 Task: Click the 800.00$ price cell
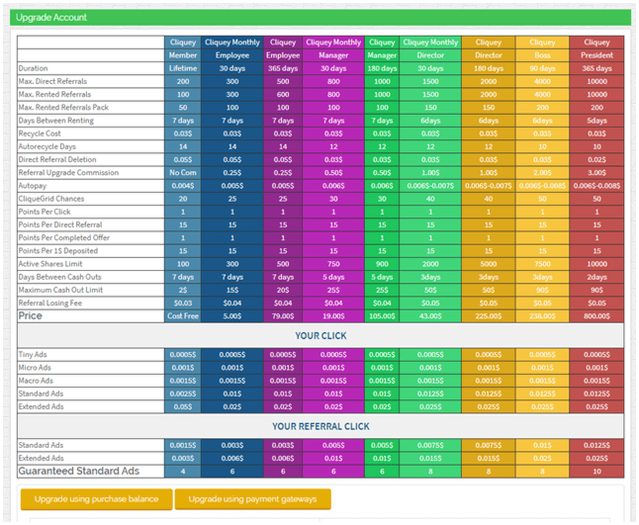point(597,316)
